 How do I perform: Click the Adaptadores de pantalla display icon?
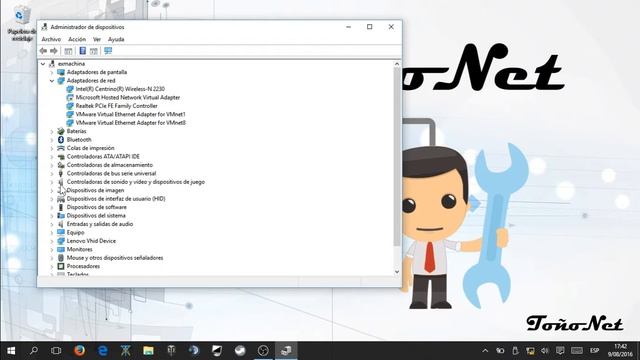61,72
